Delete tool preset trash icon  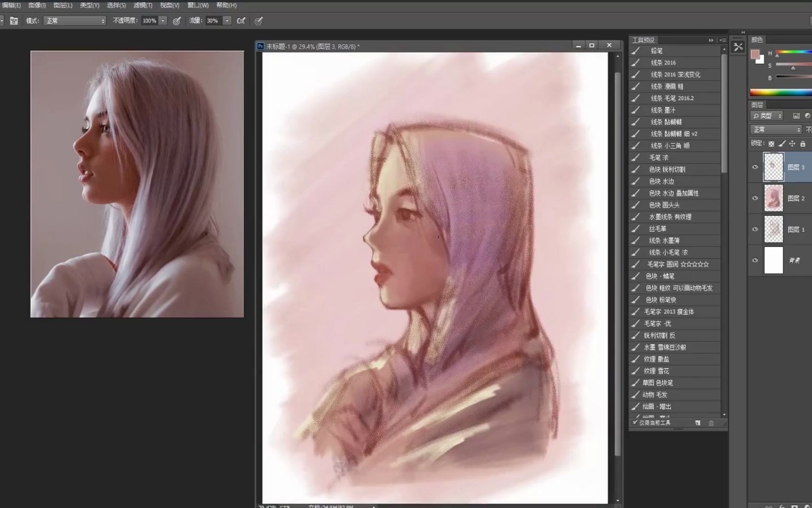coord(711,423)
